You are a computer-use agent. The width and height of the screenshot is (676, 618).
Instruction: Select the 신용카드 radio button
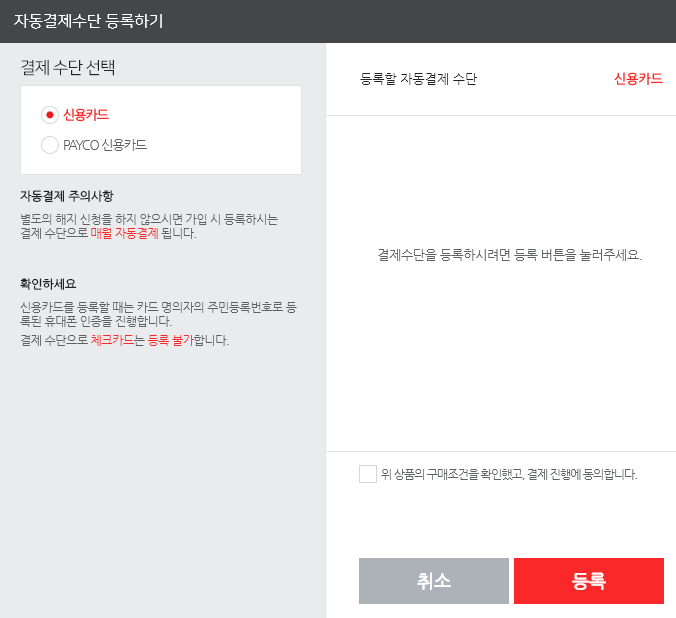pos(50,115)
